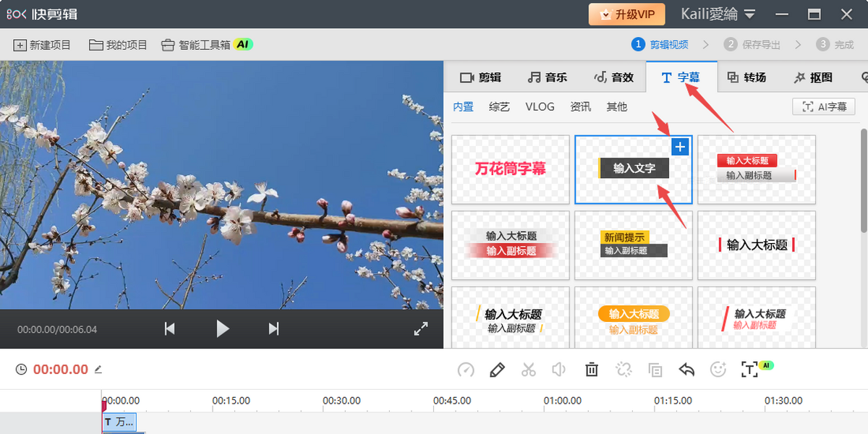Open 新建项目 to create a project
The height and width of the screenshot is (434, 868).
pos(42,45)
